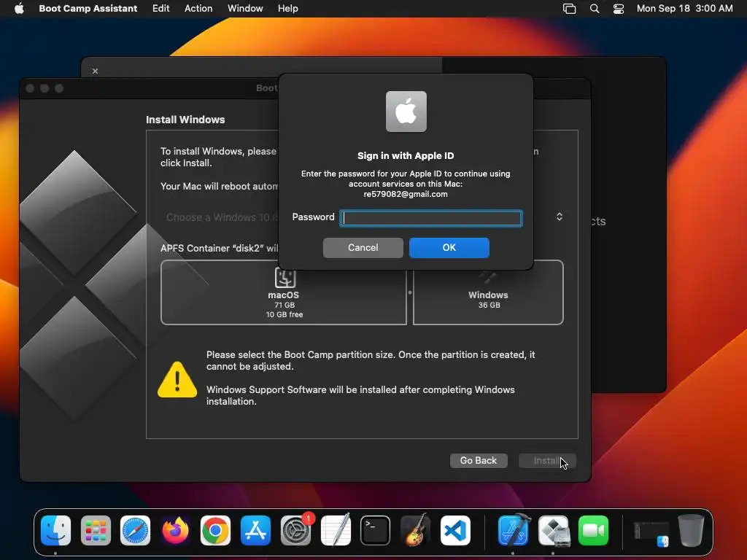This screenshot has height=560, width=747.
Task: Close the dark background window with the X
Action: click(95, 71)
